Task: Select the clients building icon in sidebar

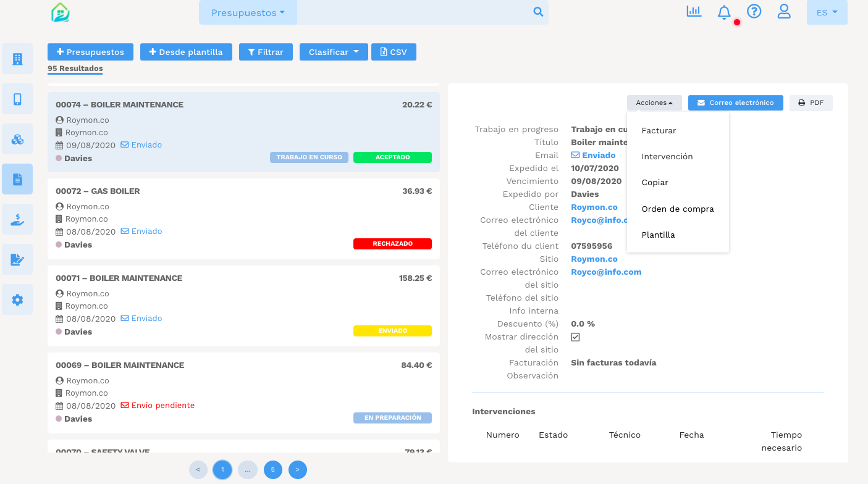Action: 17,59
